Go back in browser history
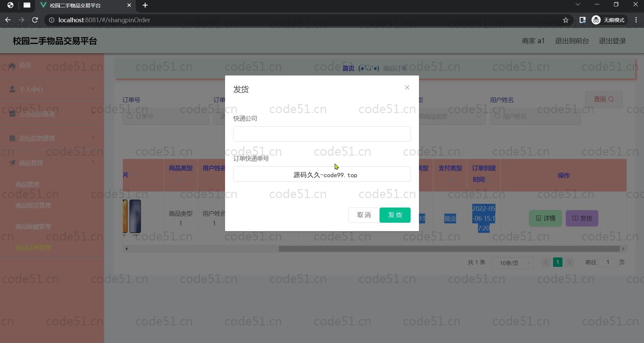 coord(8,20)
